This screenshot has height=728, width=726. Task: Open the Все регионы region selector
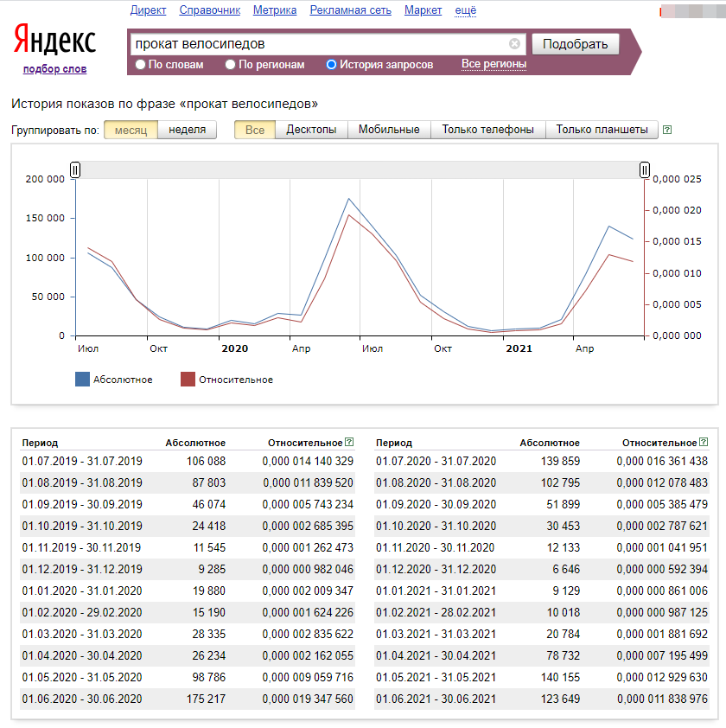pyautogui.click(x=494, y=64)
